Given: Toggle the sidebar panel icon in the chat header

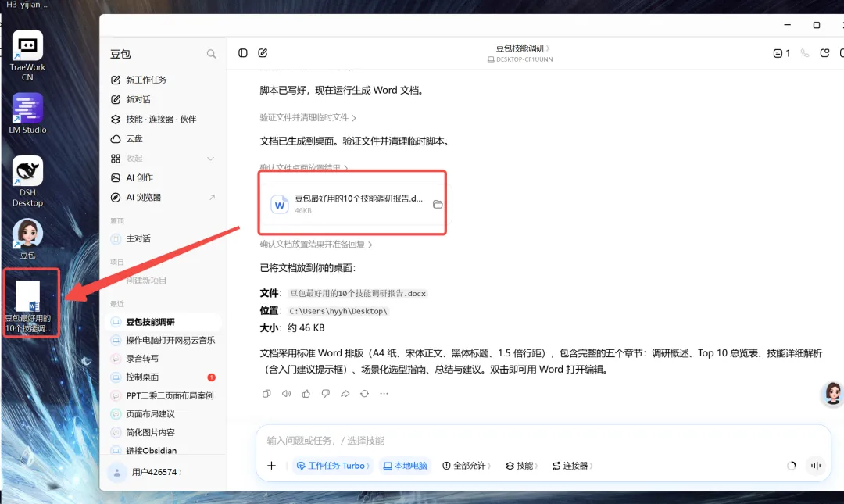Looking at the screenshot, I should click(x=243, y=53).
